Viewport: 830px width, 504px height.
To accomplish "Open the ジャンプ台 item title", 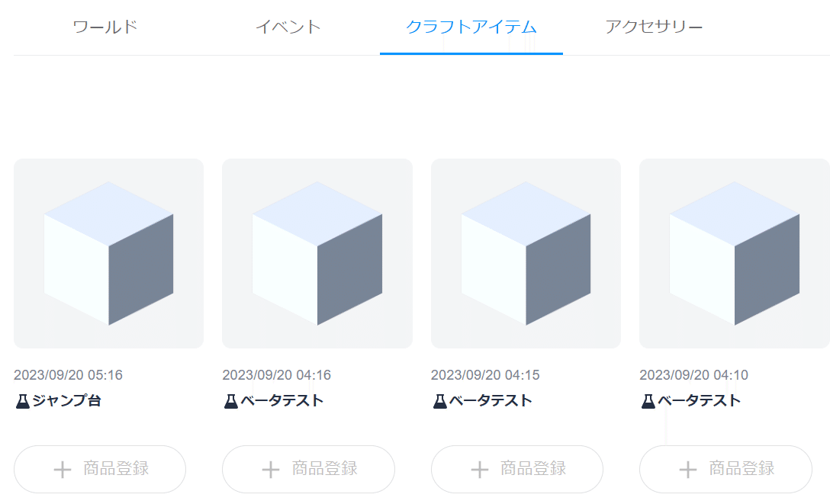I will pos(66,401).
